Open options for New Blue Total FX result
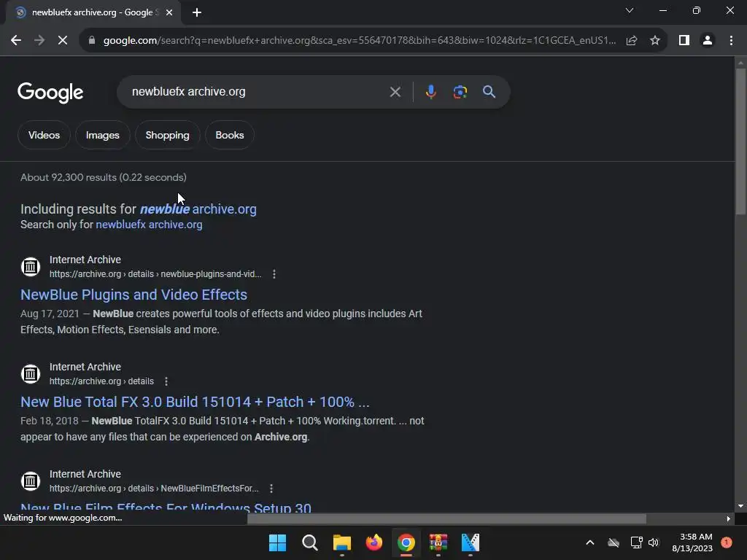Viewport: 747px width, 560px height. [x=166, y=381]
